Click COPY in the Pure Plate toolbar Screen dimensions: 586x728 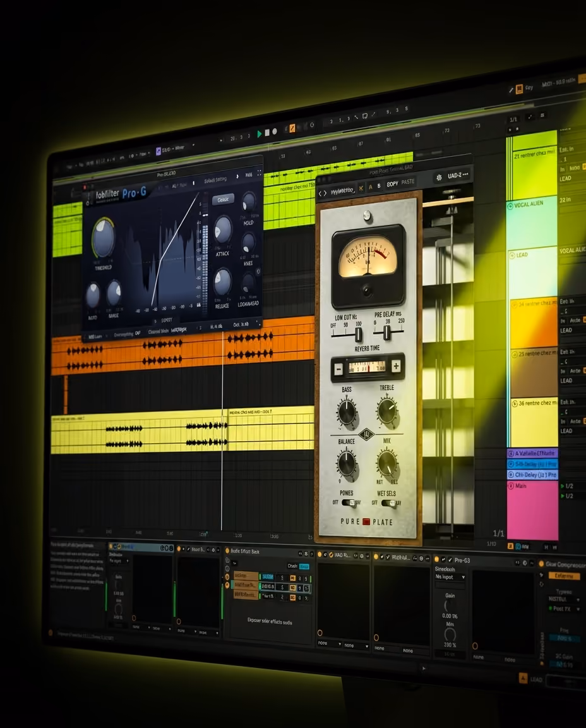click(x=393, y=184)
